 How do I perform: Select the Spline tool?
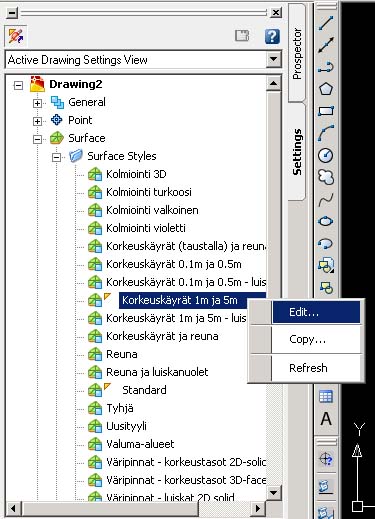click(326, 200)
